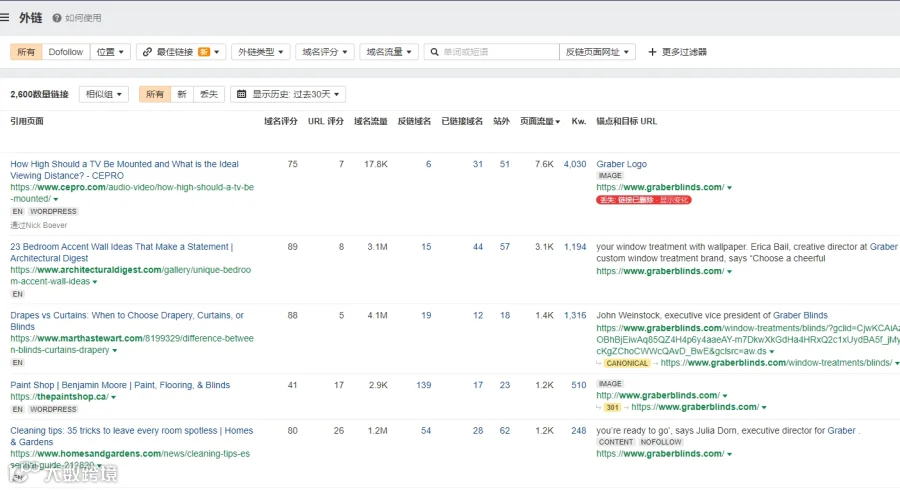Open the 相似组 dropdown
Image resolution: width=900 pixels, height=490 pixels.
click(x=104, y=94)
